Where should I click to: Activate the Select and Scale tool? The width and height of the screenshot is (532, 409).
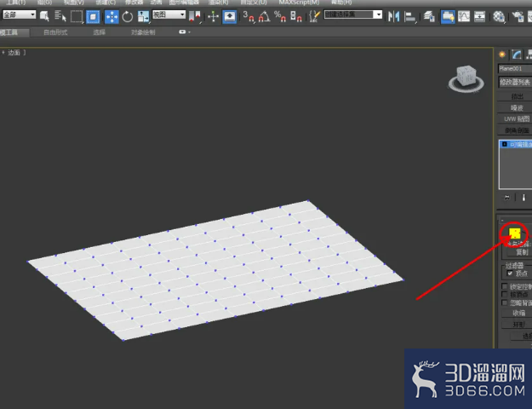(143, 17)
